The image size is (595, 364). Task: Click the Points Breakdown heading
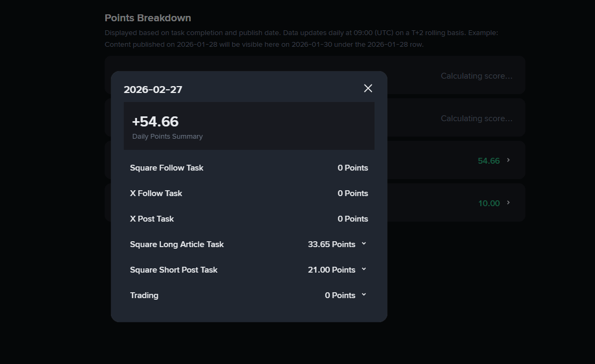(148, 18)
